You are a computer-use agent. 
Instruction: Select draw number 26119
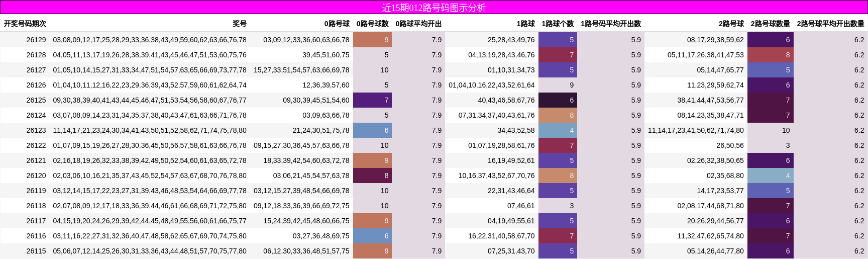36,191
